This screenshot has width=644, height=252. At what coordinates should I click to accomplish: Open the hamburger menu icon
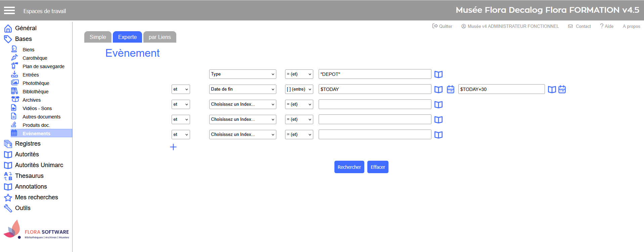(x=9, y=11)
